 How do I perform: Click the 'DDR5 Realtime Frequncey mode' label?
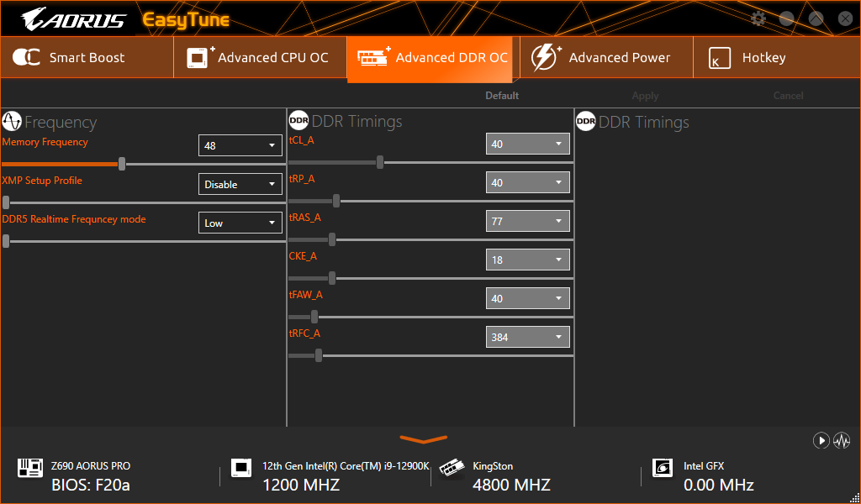[74, 219]
